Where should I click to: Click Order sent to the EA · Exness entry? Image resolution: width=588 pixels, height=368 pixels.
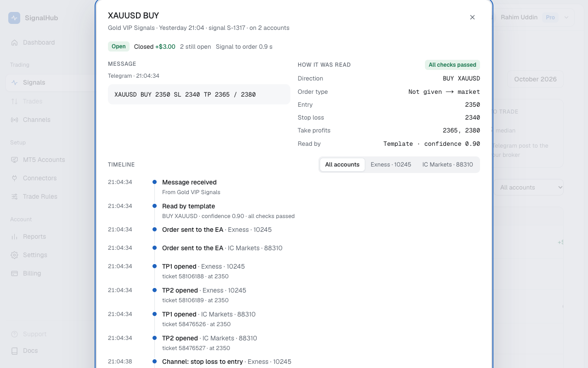217,230
